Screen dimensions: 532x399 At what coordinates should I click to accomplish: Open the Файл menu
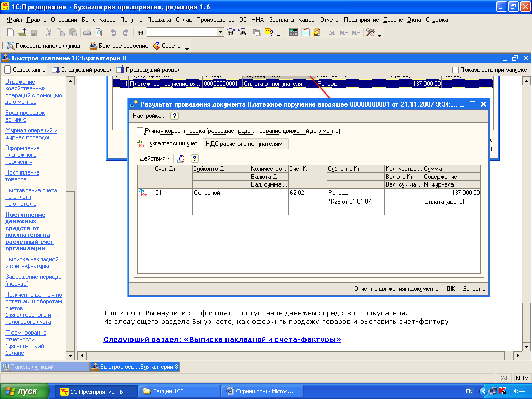coord(14,20)
